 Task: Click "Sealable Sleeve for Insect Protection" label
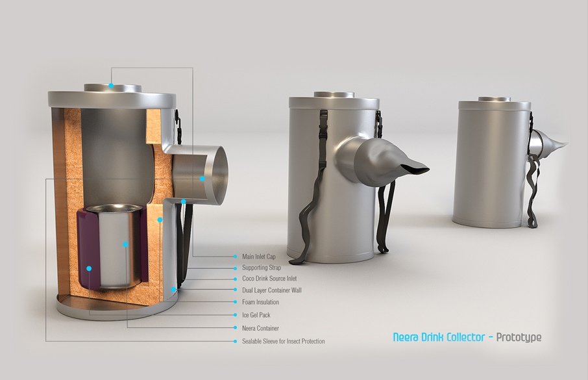[283, 341]
